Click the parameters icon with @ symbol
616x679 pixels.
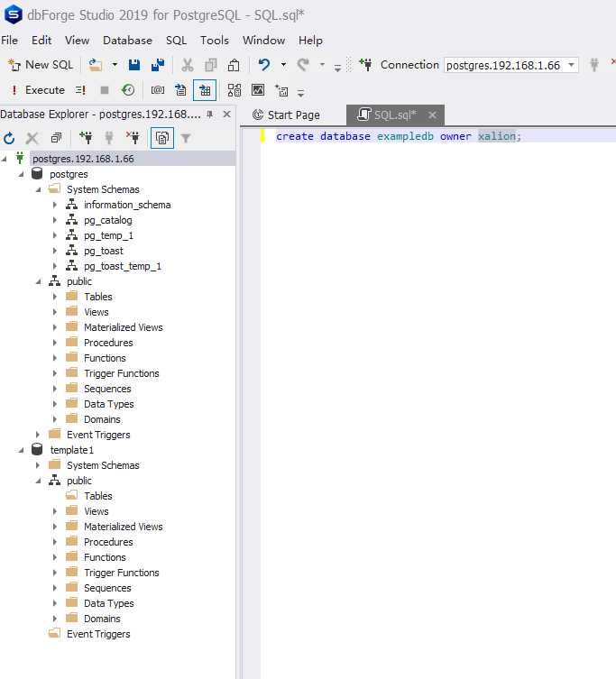[x=158, y=90]
